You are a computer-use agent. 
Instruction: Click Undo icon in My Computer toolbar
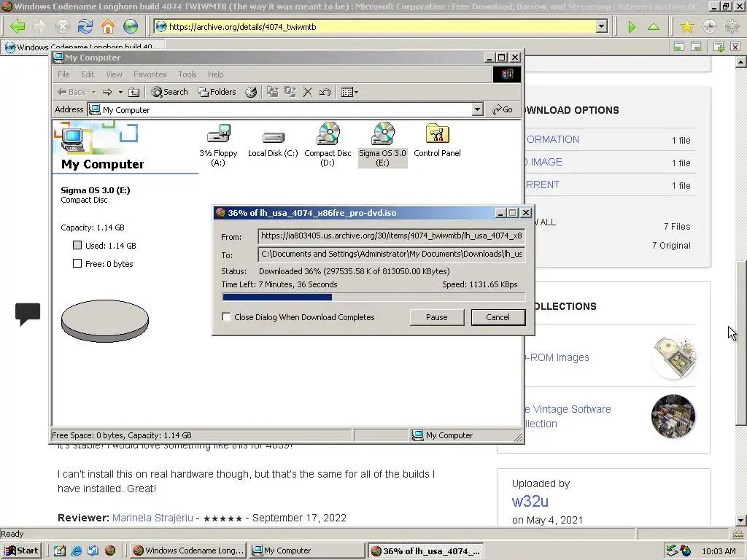coord(325,92)
